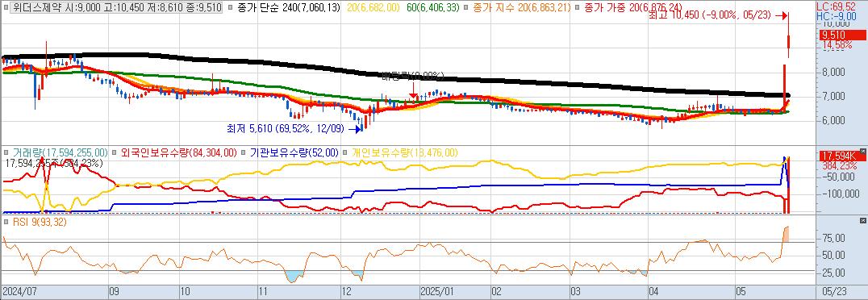Click the 11 month label on time axis
The image size is (868, 300).
(263, 292)
